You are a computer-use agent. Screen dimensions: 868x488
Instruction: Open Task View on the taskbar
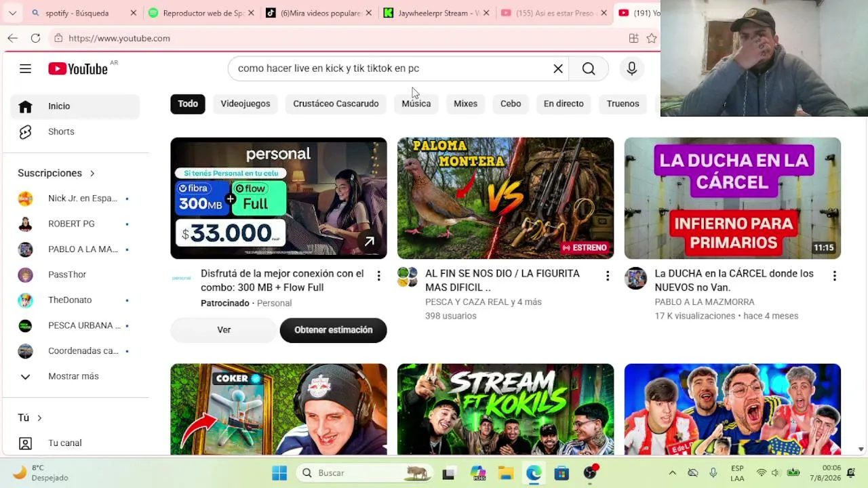coord(448,473)
